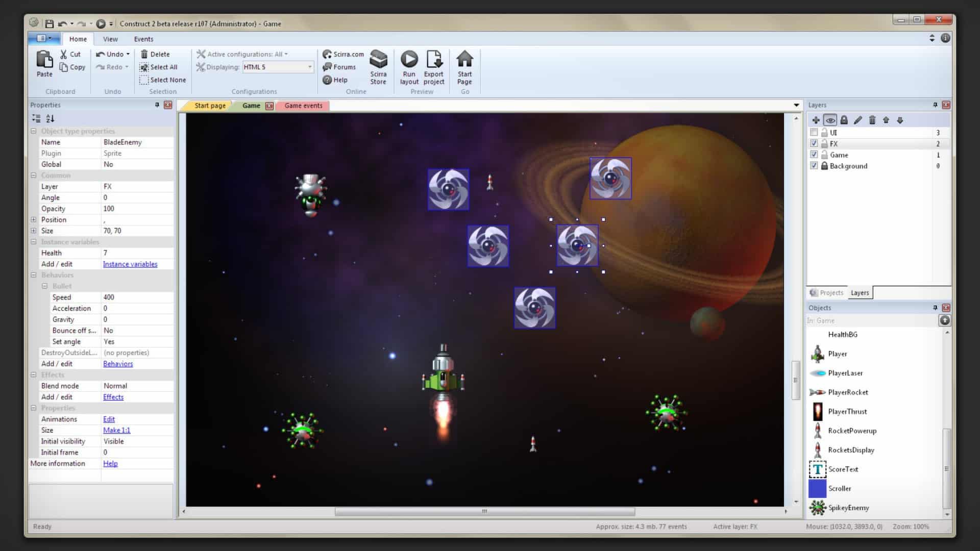980x551 pixels.
Task: Expand the Instance variables section
Action: (x=32, y=241)
